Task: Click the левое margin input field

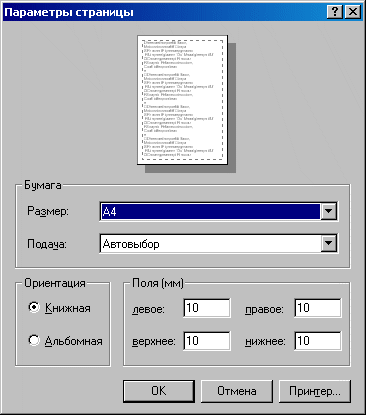Action: (207, 308)
